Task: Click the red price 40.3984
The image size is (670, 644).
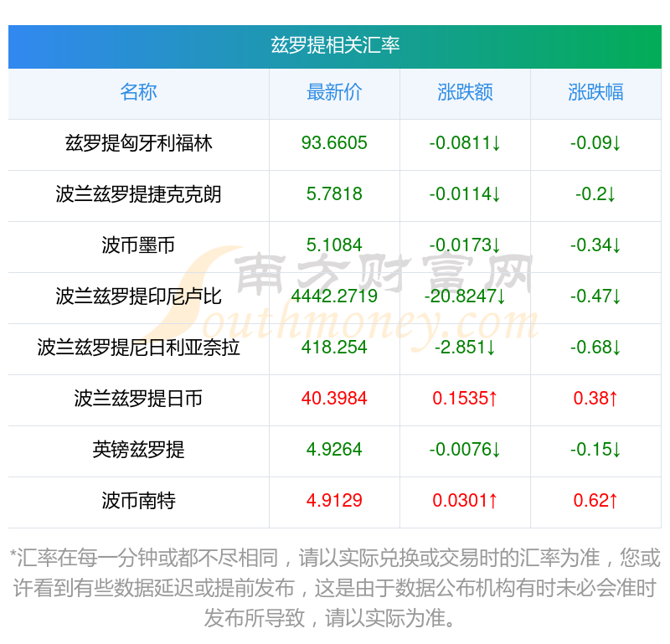Action: [x=334, y=399]
